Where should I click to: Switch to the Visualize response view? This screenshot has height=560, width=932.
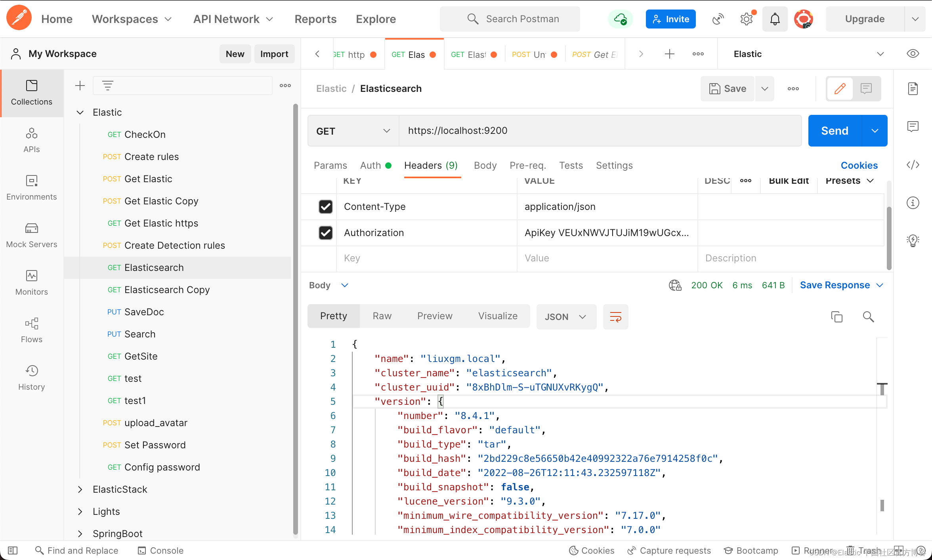click(x=498, y=316)
